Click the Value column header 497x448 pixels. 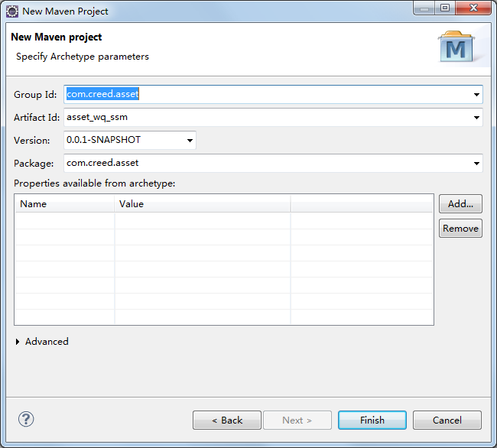coord(202,203)
